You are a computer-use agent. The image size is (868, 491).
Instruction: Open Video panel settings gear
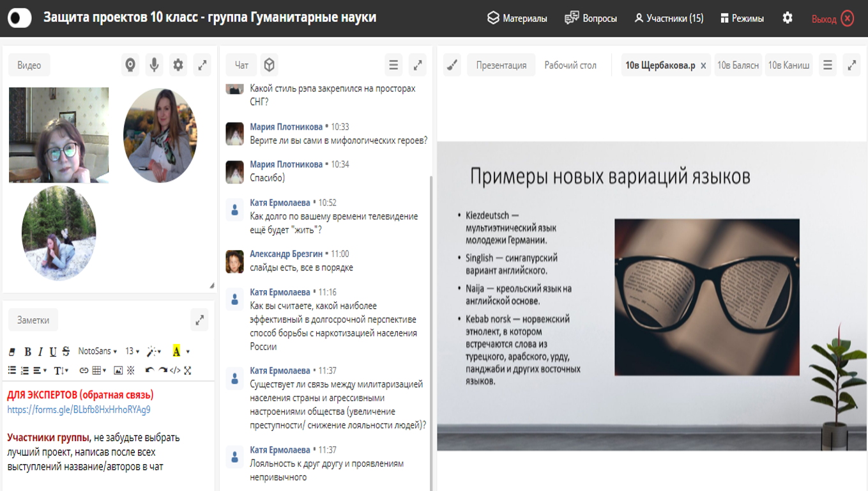pos(178,65)
